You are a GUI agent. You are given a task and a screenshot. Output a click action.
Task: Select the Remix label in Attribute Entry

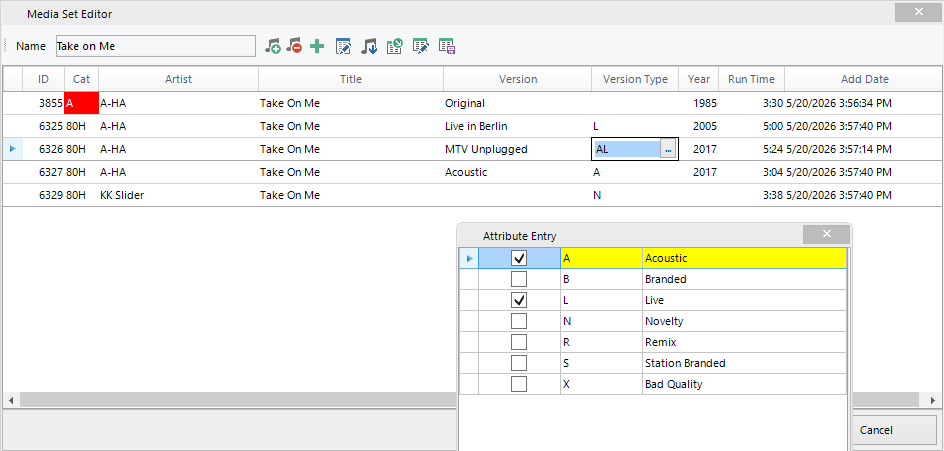pyautogui.click(x=744, y=343)
